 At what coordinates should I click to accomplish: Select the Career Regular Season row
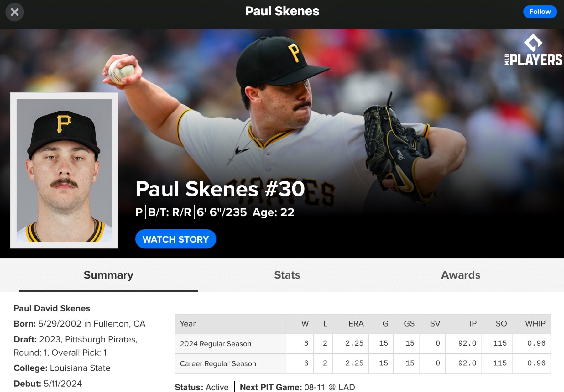[x=218, y=363]
